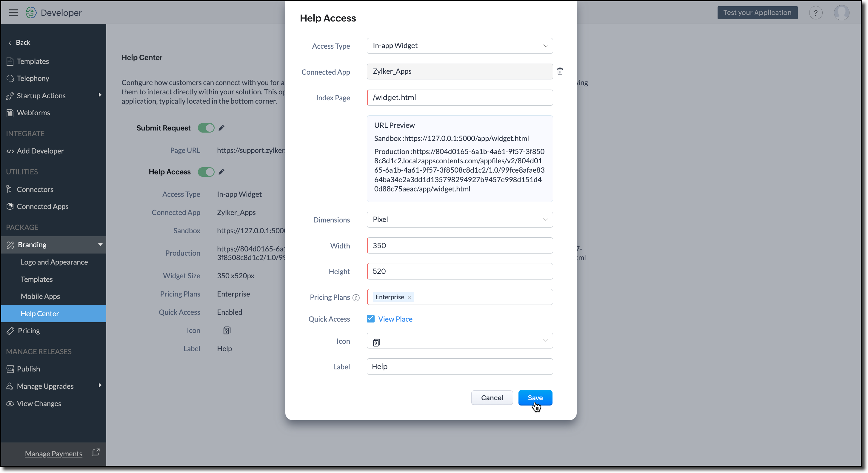Screen dimensions: 868x473
Task: Open Logo and Appearance in the sidebar
Action: click(54, 262)
